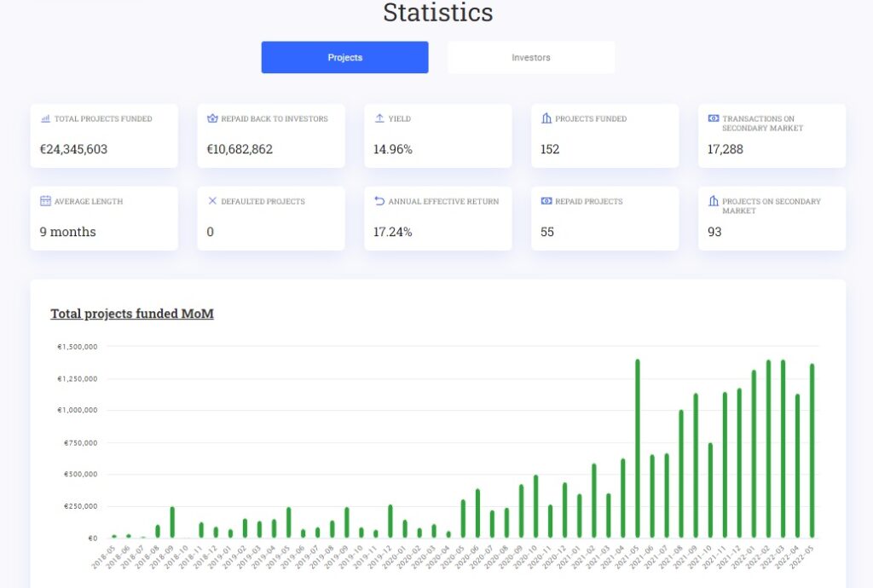This screenshot has width=873, height=588.
Task: Click the €1,250,000 y-axis label
Action: (78, 379)
